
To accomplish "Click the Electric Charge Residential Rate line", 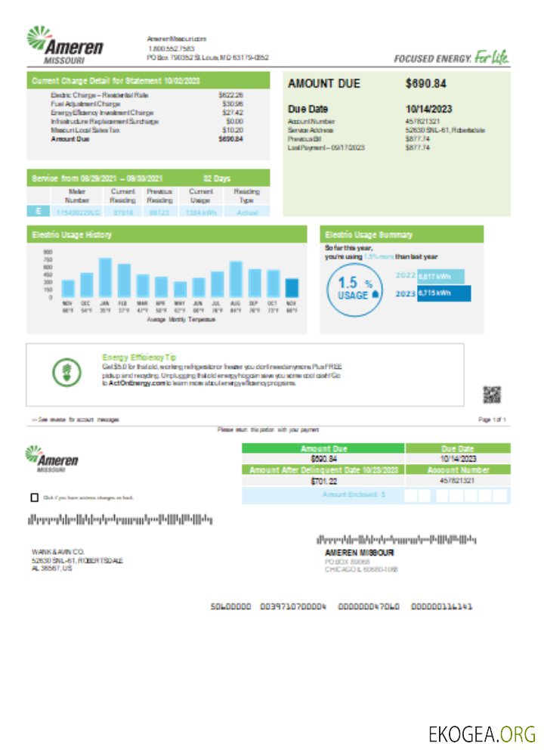I will coord(147,95).
